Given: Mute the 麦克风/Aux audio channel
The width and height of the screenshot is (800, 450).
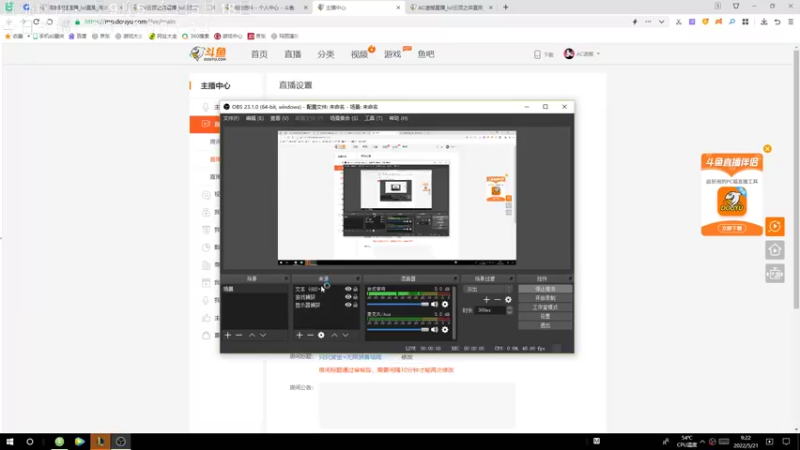Looking at the screenshot, I should [434, 330].
